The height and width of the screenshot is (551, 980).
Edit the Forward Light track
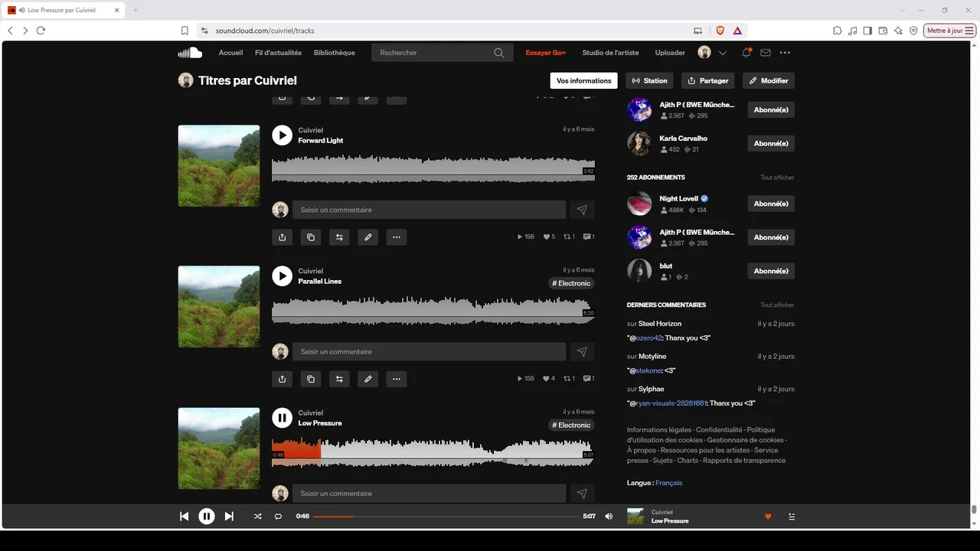[367, 237]
